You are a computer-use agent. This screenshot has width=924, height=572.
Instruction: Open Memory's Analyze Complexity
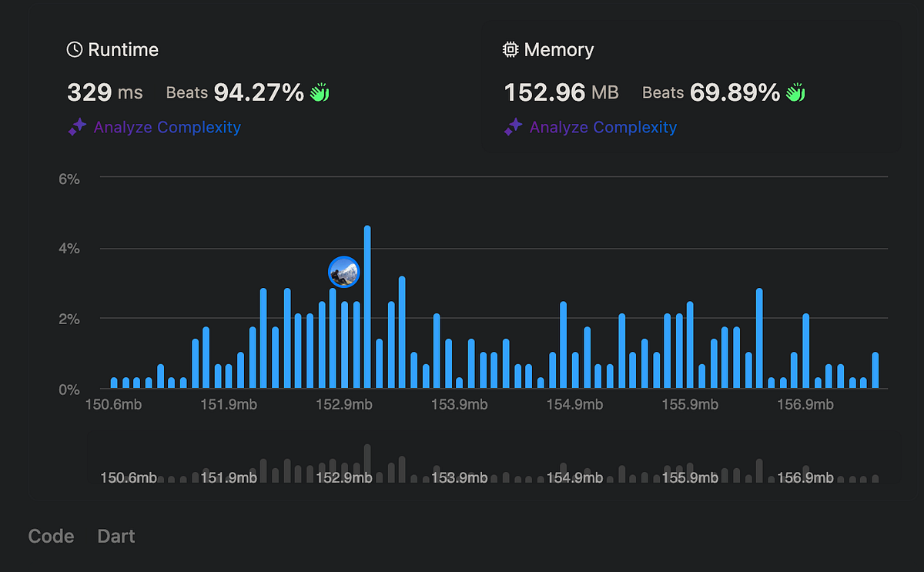pos(603,127)
